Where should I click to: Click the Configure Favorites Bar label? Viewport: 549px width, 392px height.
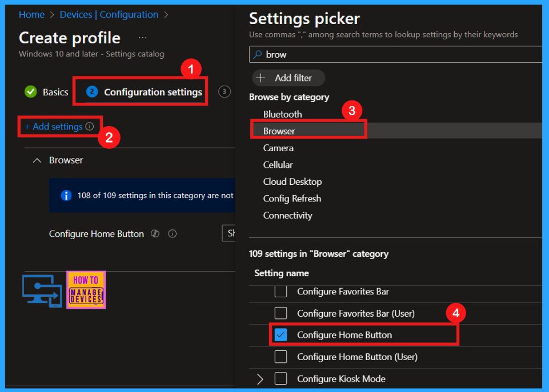[343, 292]
